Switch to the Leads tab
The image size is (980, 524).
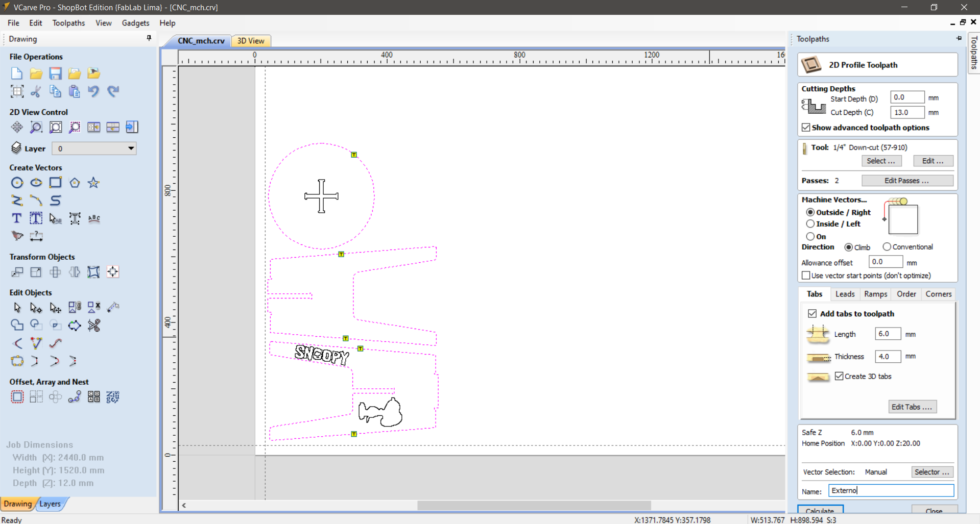pyautogui.click(x=845, y=294)
